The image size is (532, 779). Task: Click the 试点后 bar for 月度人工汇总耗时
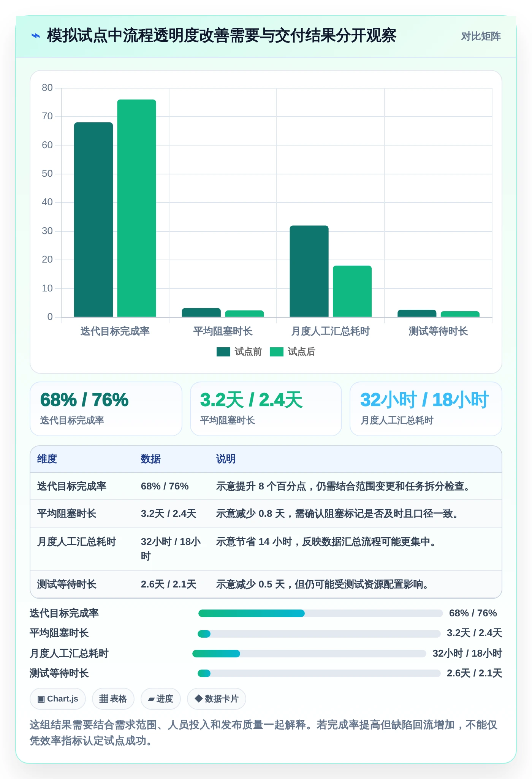(x=352, y=291)
